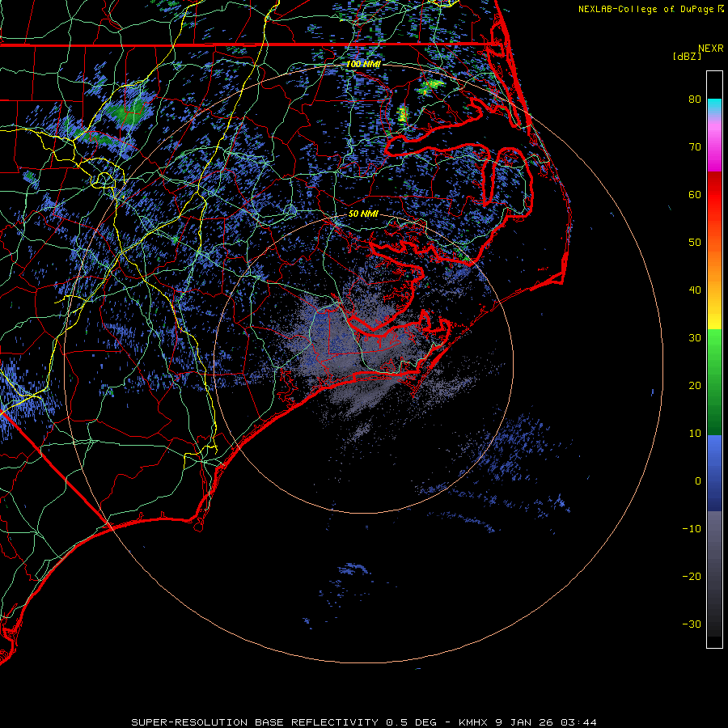Click the 03:44 timestamp in caption
Image resolution: width=728 pixels, height=728 pixels.
pyautogui.click(x=578, y=722)
